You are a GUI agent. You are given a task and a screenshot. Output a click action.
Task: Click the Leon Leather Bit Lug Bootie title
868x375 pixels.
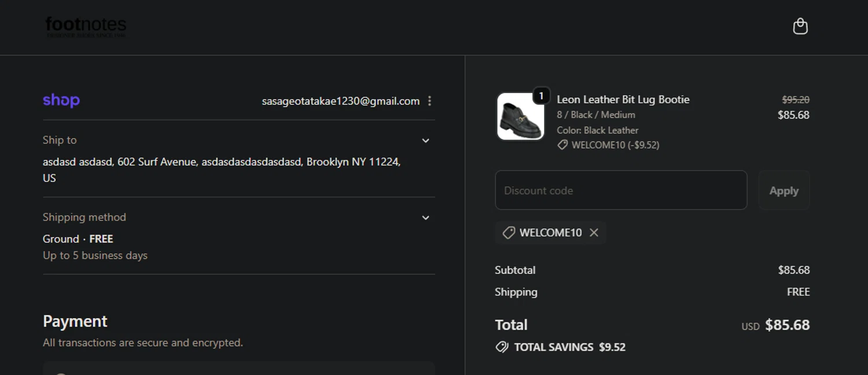coord(623,100)
